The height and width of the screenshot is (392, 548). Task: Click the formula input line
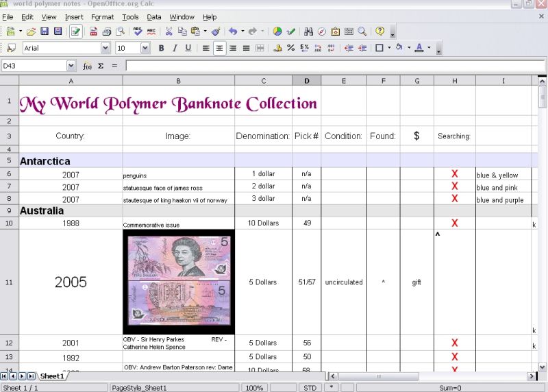(336, 66)
